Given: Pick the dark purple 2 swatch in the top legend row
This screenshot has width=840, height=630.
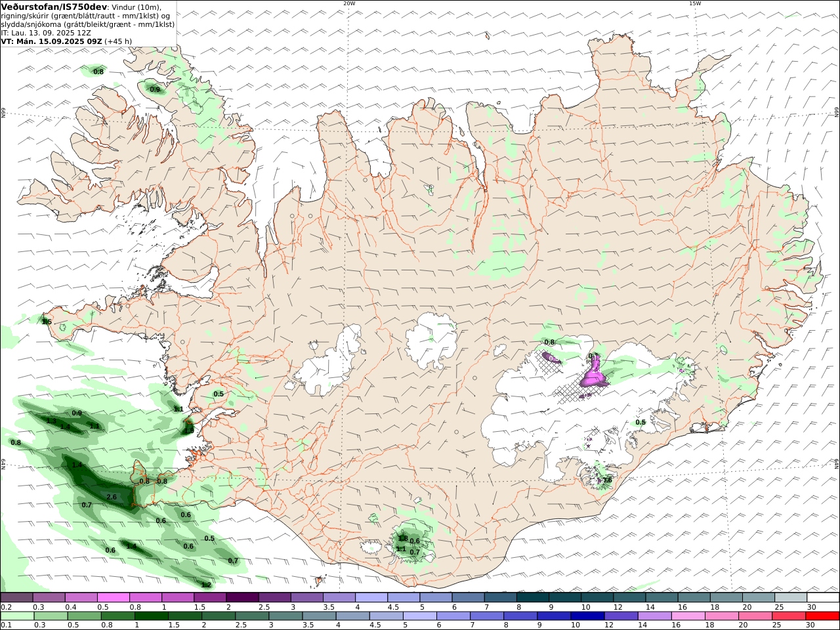Looking at the screenshot, I should (x=242, y=598).
